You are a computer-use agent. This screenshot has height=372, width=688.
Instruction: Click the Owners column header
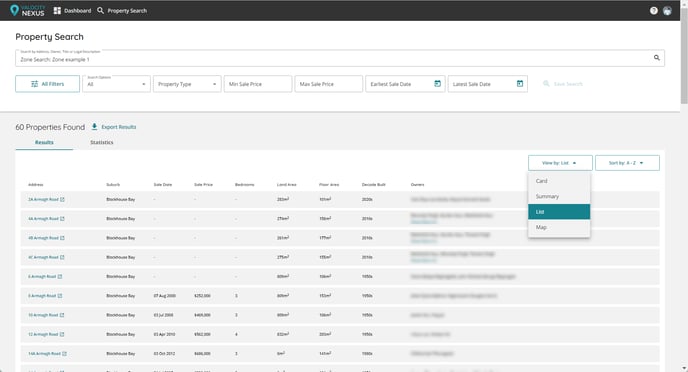pos(417,185)
